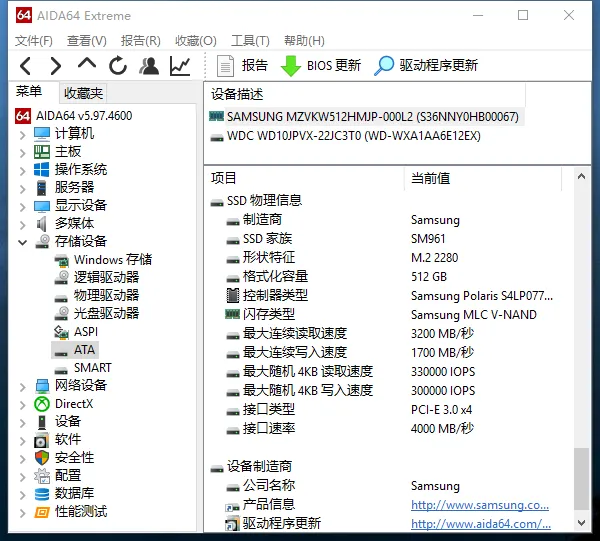Viewport: 600px width, 541px height.
Task: Click the 报告 report document icon
Action: [x=225, y=66]
